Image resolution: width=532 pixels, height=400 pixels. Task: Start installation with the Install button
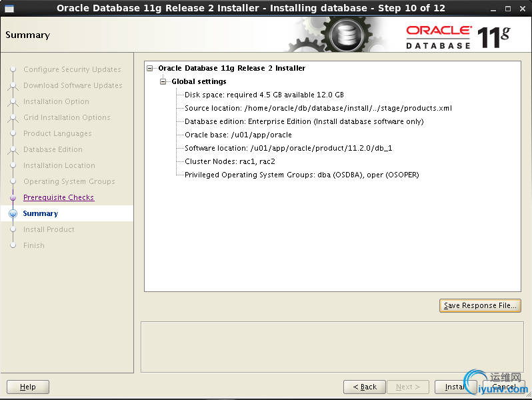[455, 387]
